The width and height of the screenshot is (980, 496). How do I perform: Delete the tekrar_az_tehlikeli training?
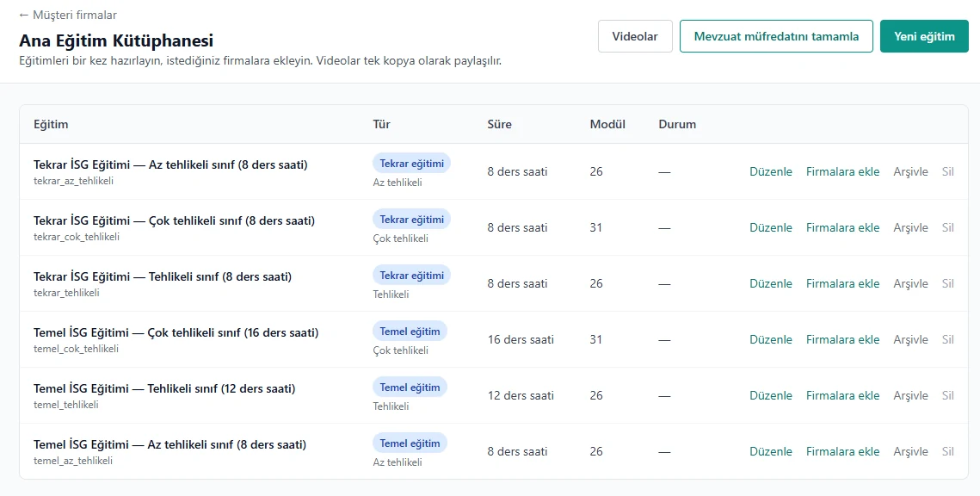coord(947,171)
